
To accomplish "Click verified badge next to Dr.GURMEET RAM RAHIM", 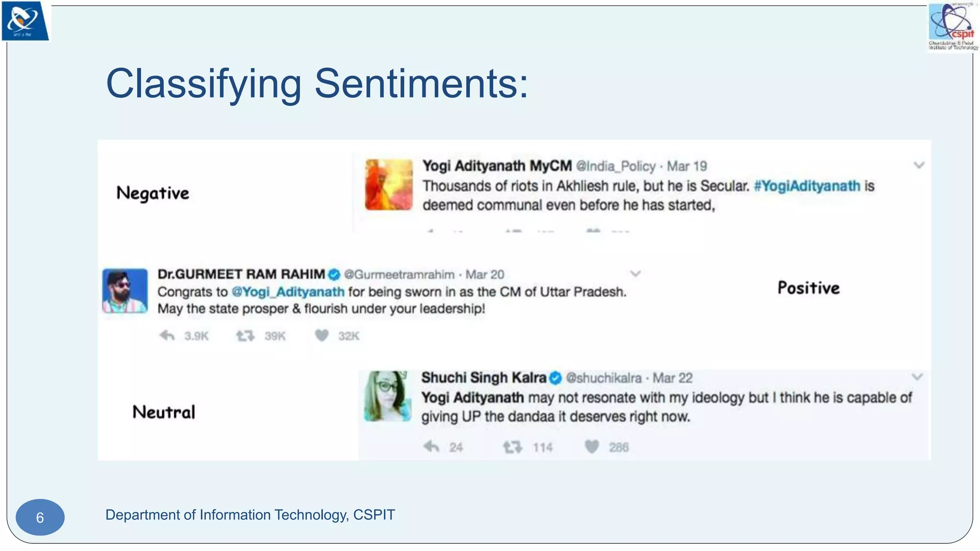I will point(334,275).
